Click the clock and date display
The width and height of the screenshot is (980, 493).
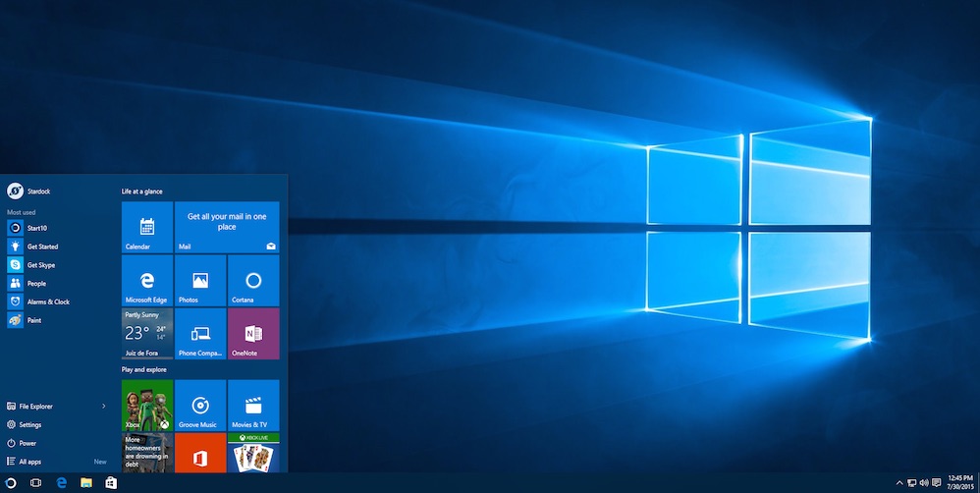[958, 483]
